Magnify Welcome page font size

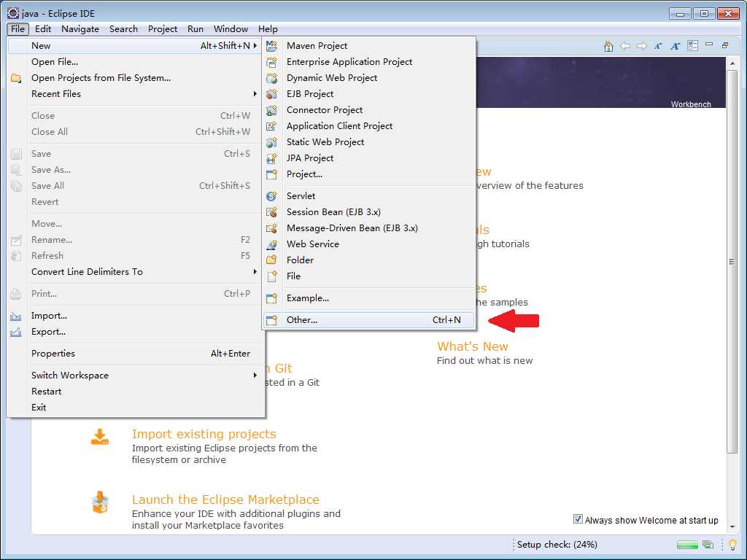(x=675, y=46)
